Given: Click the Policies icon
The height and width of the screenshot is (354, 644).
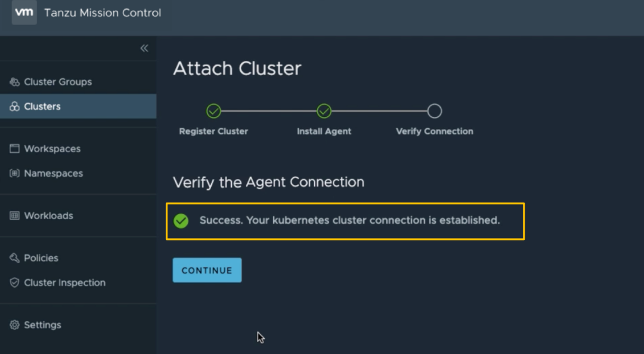Looking at the screenshot, I should coord(14,258).
